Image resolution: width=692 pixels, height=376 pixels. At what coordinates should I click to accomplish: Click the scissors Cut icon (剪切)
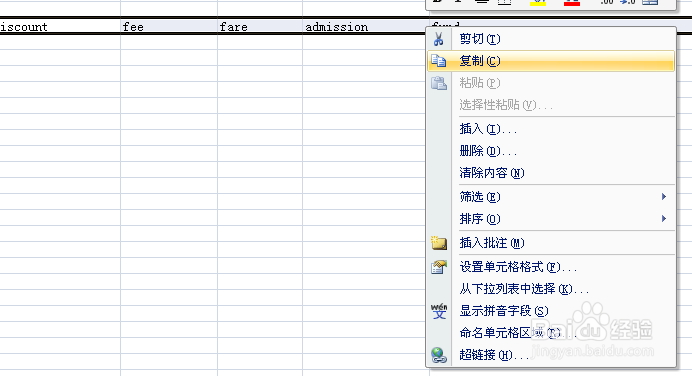[439, 39]
